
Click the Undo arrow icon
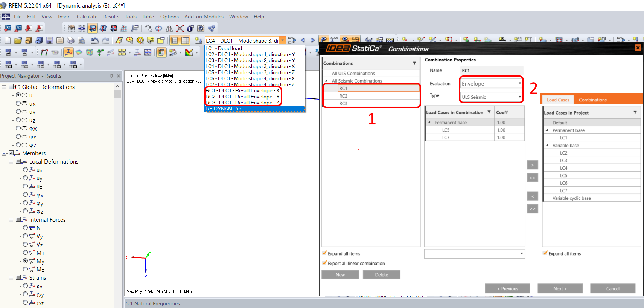[95, 40]
